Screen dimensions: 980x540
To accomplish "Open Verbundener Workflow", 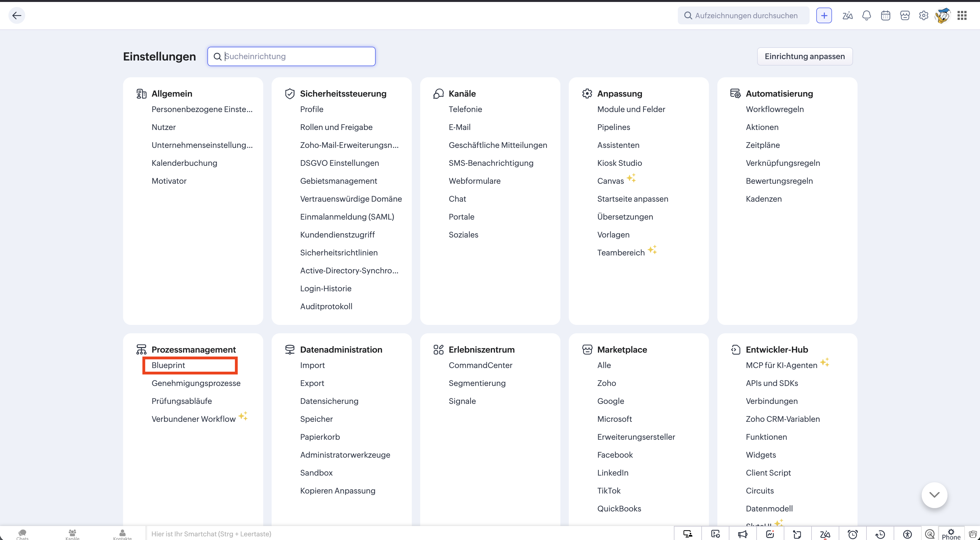I will tap(194, 419).
